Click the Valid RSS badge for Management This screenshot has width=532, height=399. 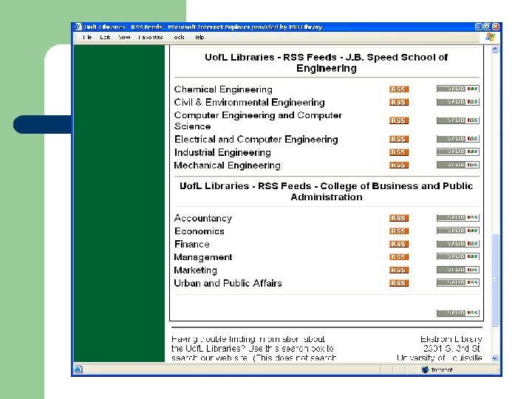pos(457,256)
